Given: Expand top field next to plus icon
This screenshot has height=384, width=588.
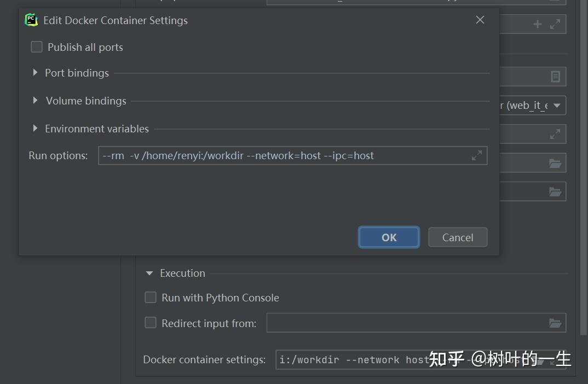Looking at the screenshot, I should pyautogui.click(x=555, y=24).
